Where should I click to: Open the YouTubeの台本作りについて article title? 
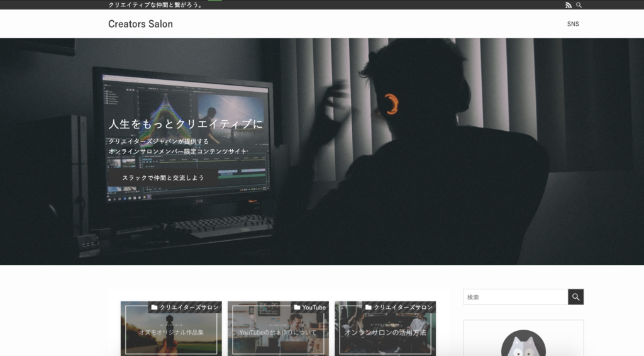point(278,332)
